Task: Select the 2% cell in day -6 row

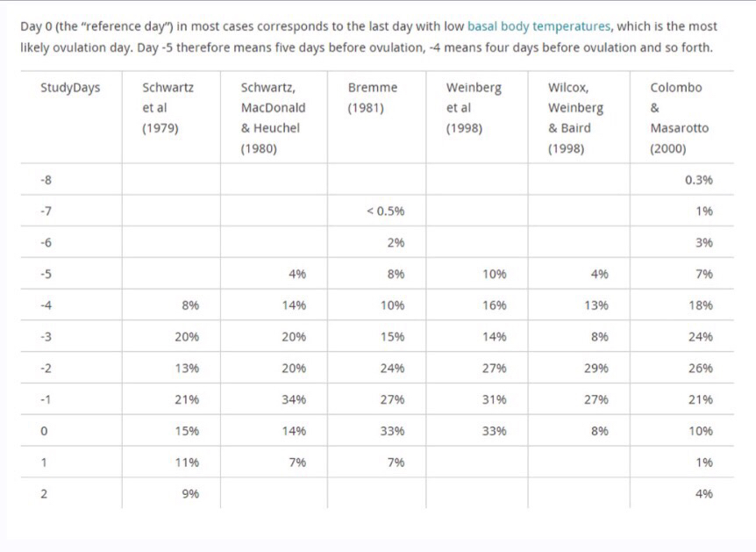Action: (396, 243)
